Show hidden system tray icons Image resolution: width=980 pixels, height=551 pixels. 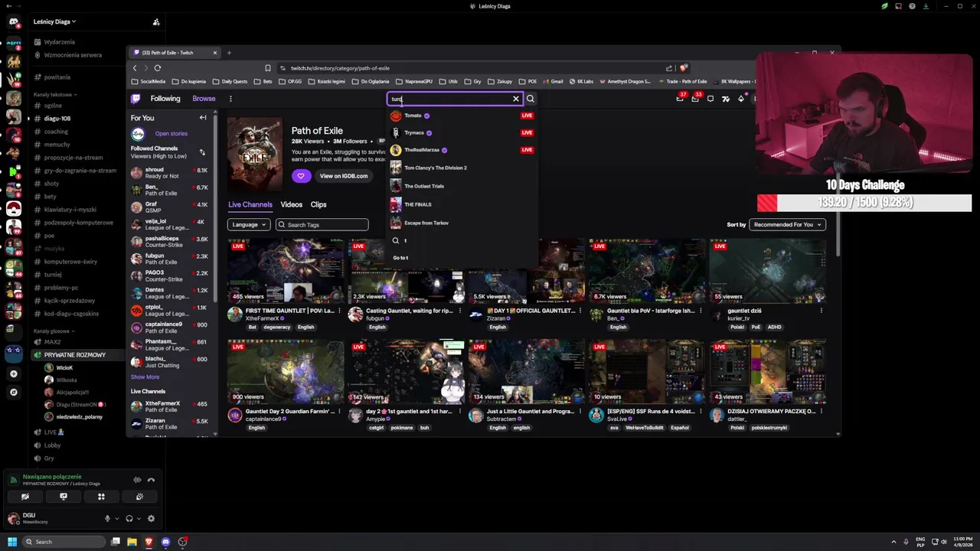(894, 542)
